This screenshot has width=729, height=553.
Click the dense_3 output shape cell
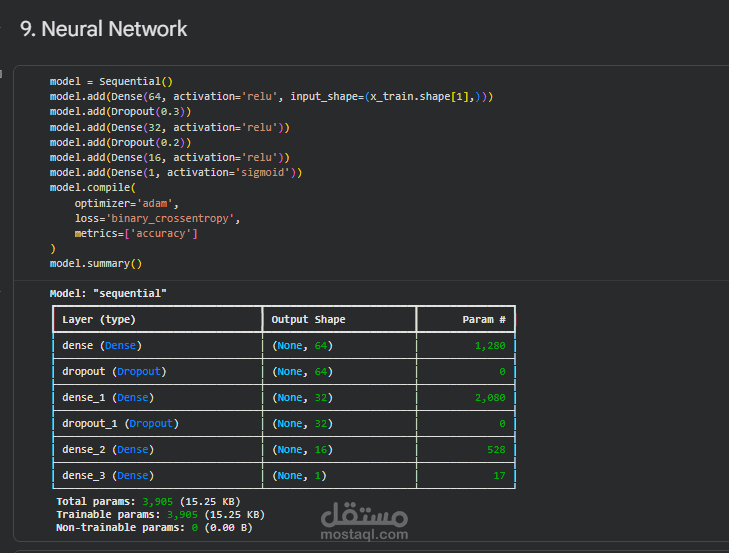[x=339, y=475]
